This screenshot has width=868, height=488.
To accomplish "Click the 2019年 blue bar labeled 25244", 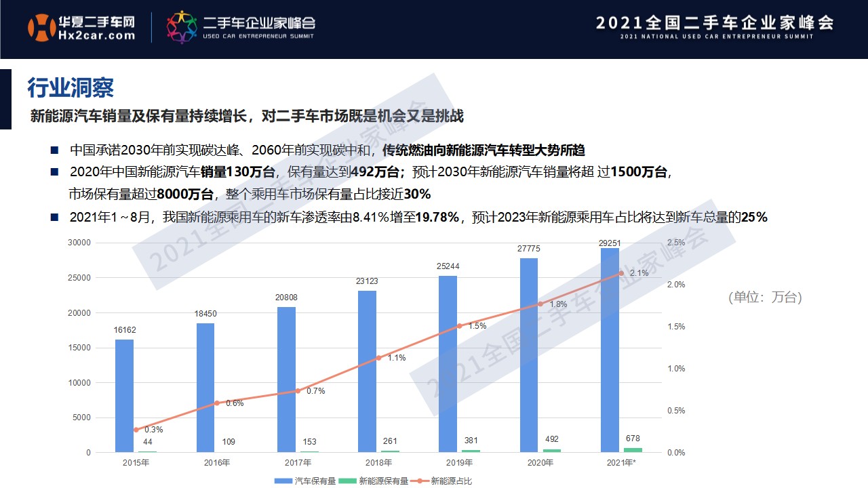I will point(448,364).
